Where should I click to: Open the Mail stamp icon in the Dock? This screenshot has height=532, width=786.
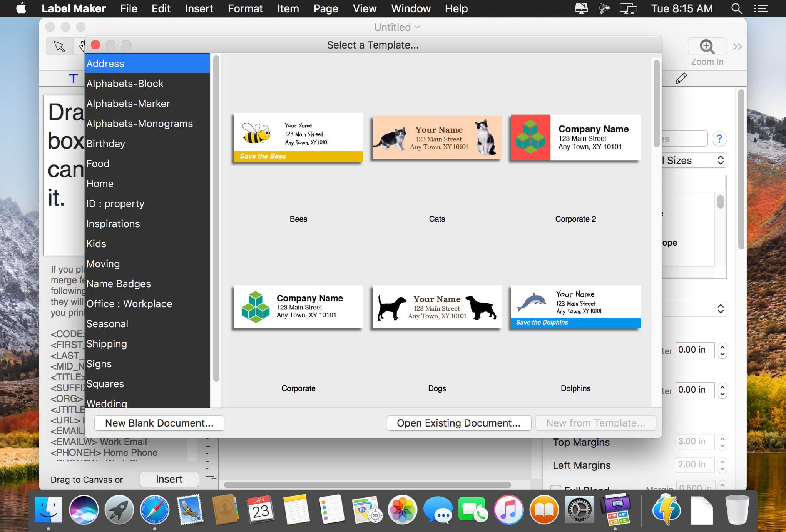[190, 510]
